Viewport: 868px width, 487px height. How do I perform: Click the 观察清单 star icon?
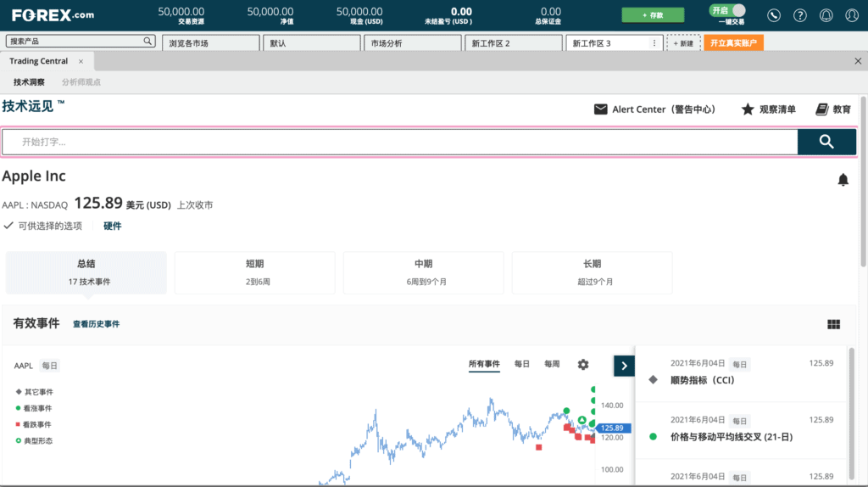pyautogui.click(x=748, y=109)
